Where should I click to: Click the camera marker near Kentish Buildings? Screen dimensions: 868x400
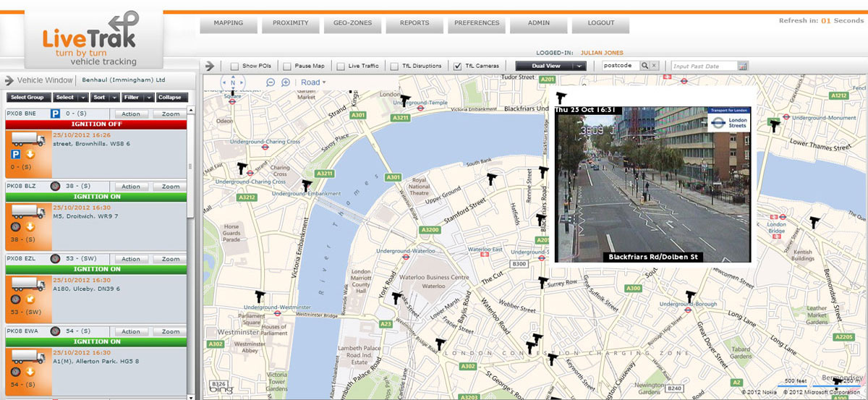coord(816,222)
